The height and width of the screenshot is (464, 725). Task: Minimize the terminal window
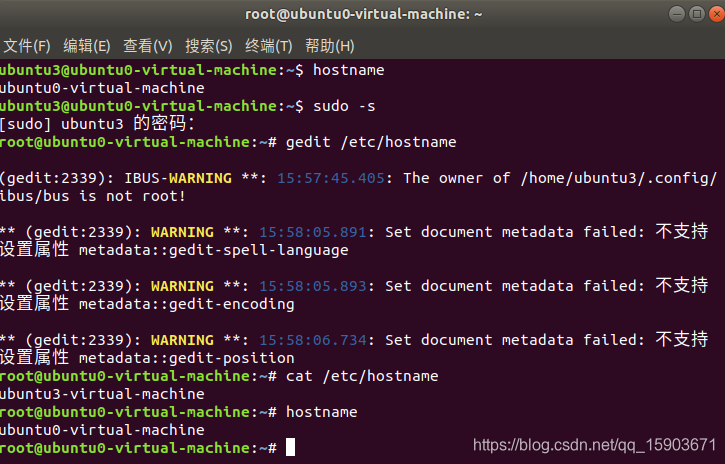(676, 14)
